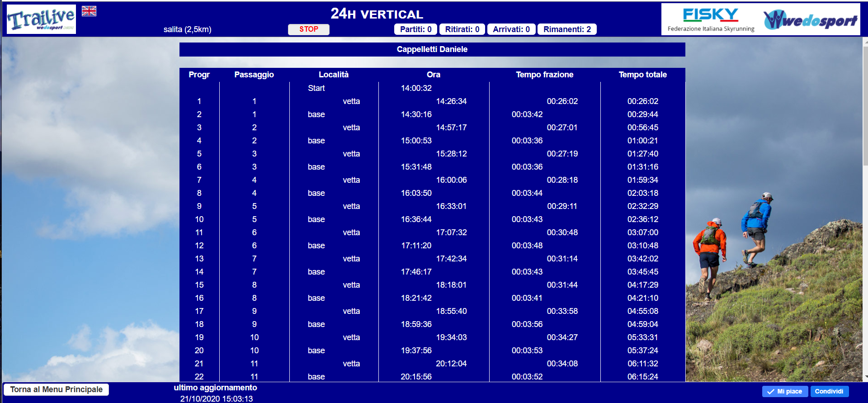
Task: Click the time 20:15:56
Action: pos(416,377)
